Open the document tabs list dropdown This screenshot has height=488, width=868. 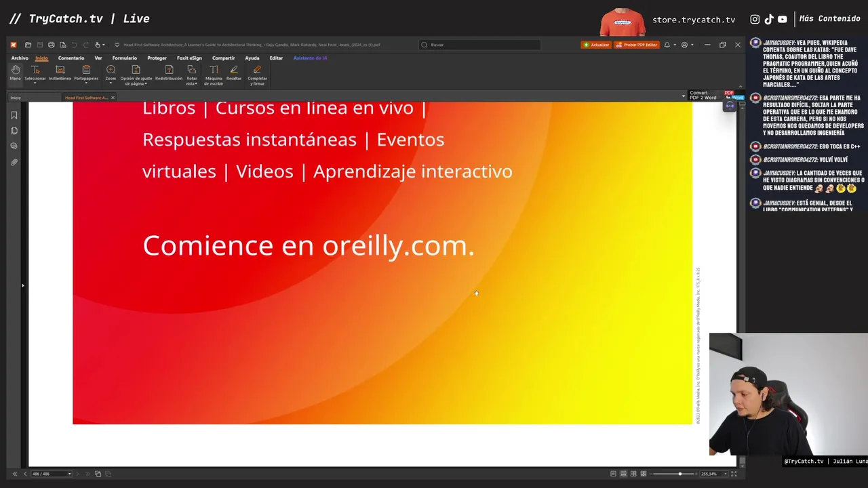pyautogui.click(x=684, y=97)
